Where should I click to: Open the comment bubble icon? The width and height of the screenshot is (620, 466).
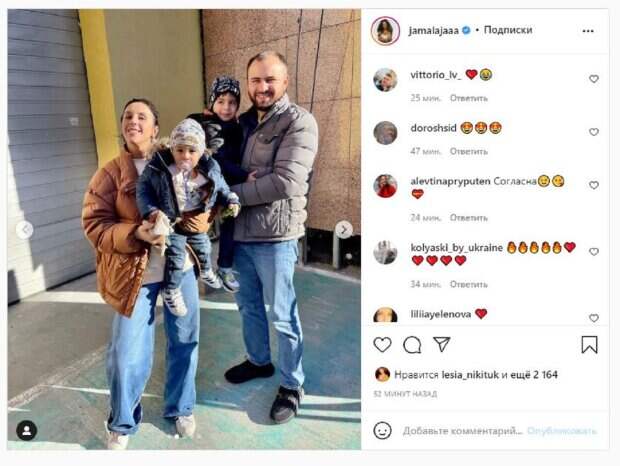coord(412,345)
